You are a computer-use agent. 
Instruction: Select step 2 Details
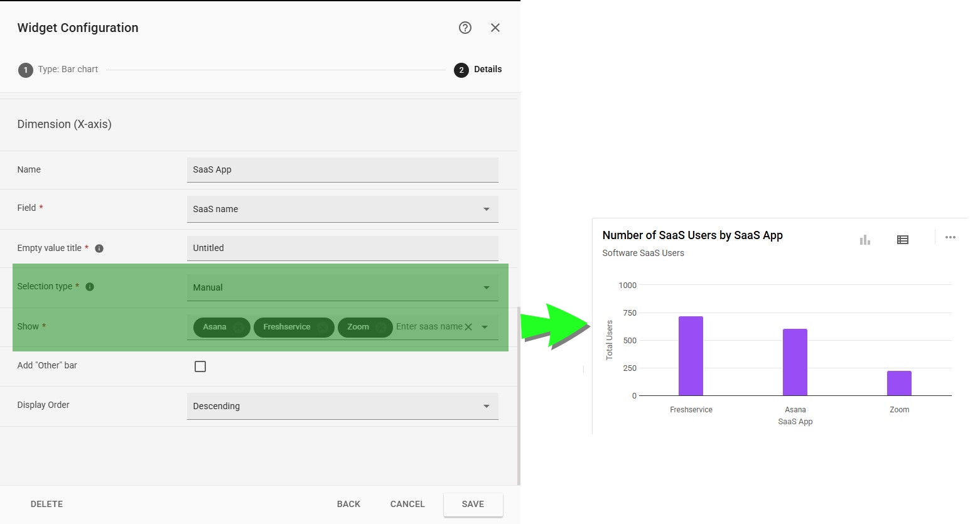(478, 70)
